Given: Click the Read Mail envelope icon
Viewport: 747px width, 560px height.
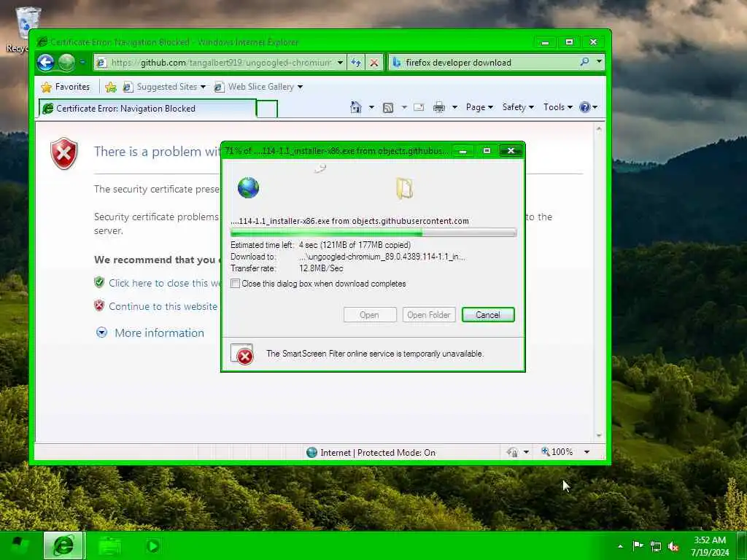Looking at the screenshot, I should click(419, 107).
